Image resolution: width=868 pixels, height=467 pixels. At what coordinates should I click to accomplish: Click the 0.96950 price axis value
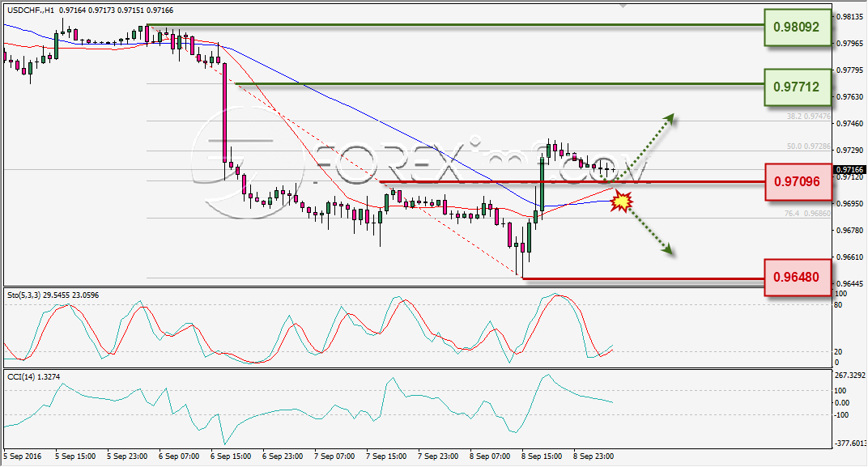pyautogui.click(x=850, y=204)
